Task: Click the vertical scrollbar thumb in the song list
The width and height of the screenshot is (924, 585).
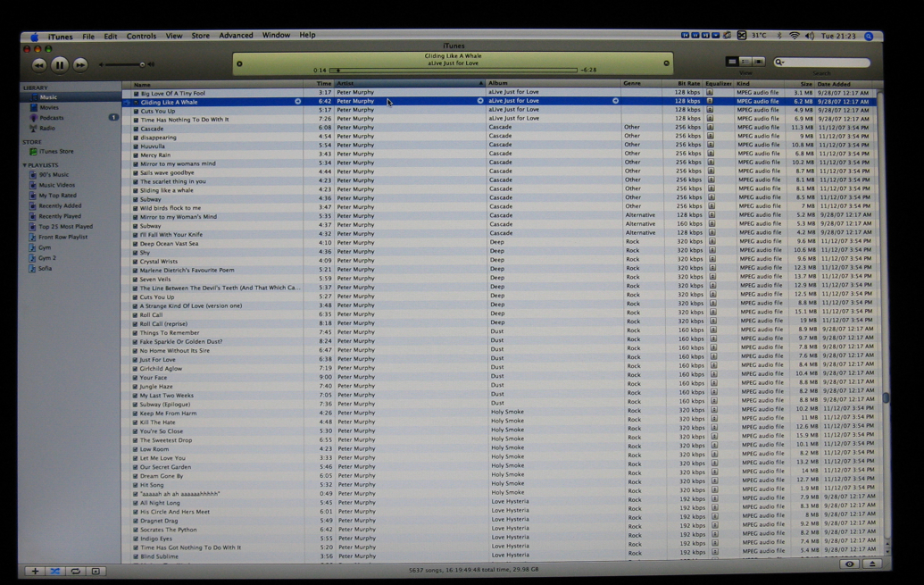Action: pyautogui.click(x=886, y=398)
